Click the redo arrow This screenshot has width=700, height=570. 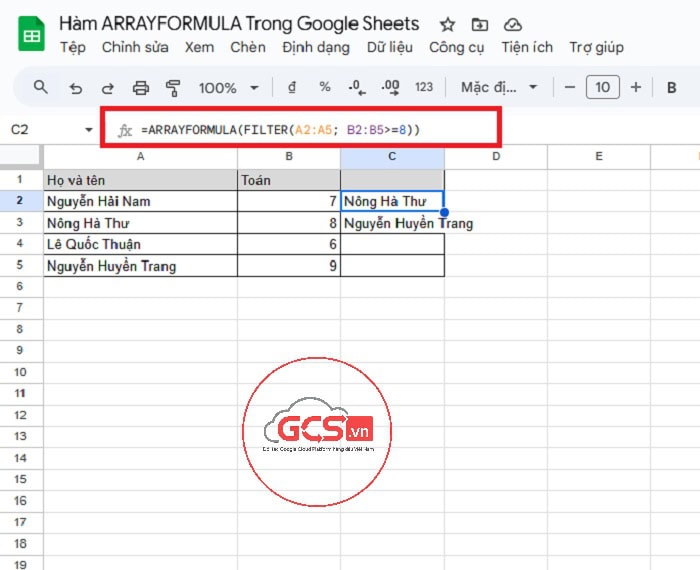coord(107,88)
